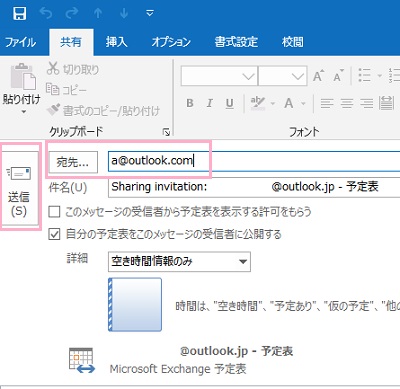
Task: Open the ファイル tab
Action: [20, 42]
